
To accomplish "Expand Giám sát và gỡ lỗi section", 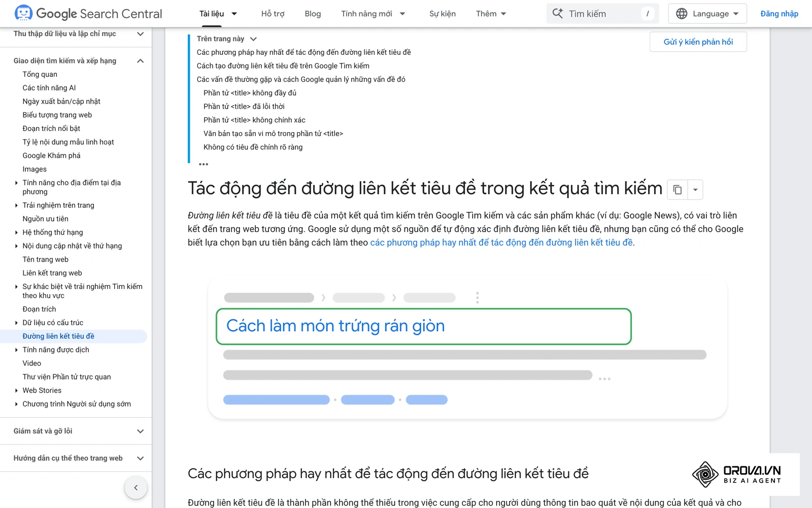I will 141,431.
